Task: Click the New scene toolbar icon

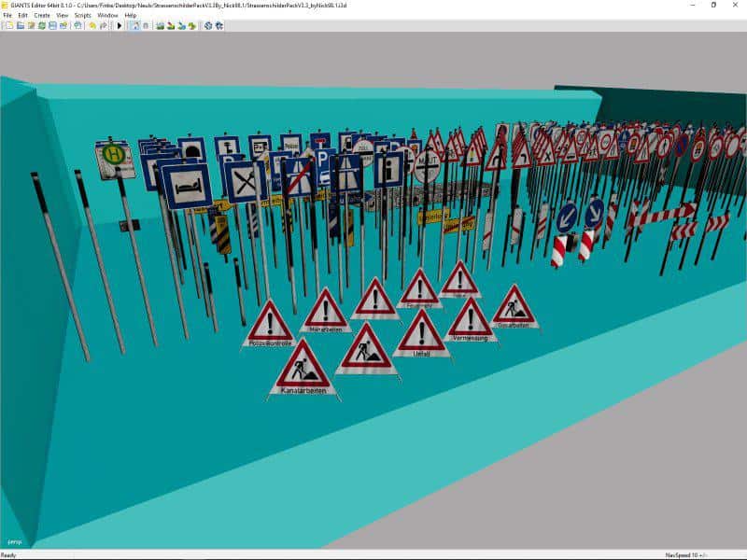Action: 8,25
